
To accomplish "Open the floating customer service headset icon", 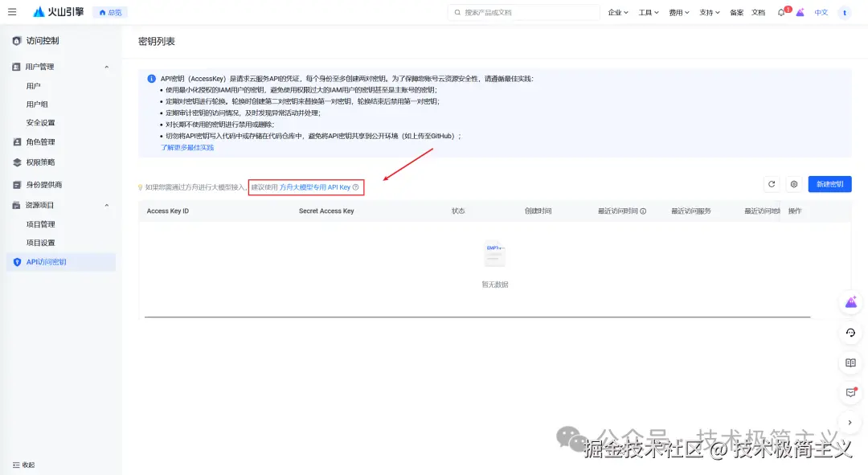I will (x=851, y=333).
